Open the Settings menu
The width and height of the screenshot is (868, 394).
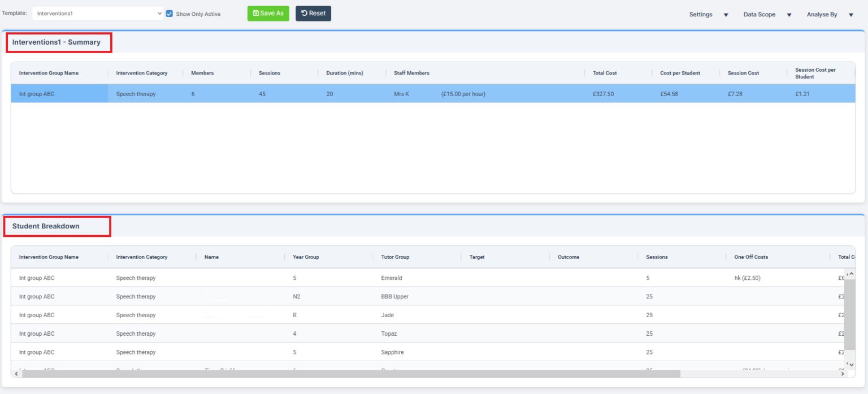click(x=701, y=14)
